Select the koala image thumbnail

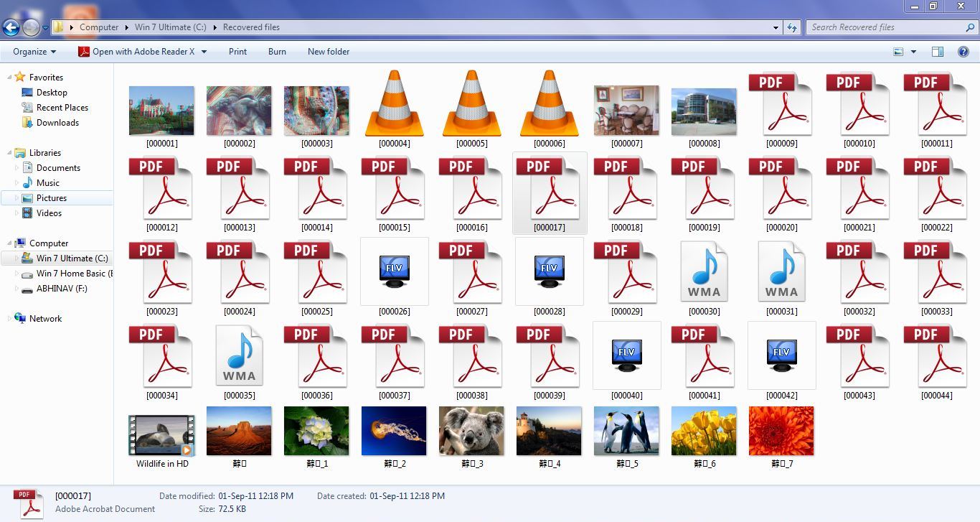tap(471, 431)
